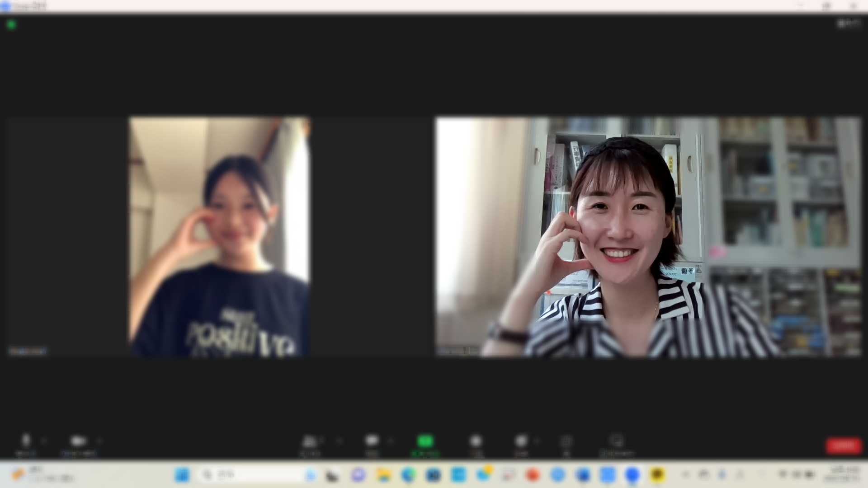Viewport: 868px width, 488px height.
Task: Click the green encryption shield icon
Action: coord(11,24)
